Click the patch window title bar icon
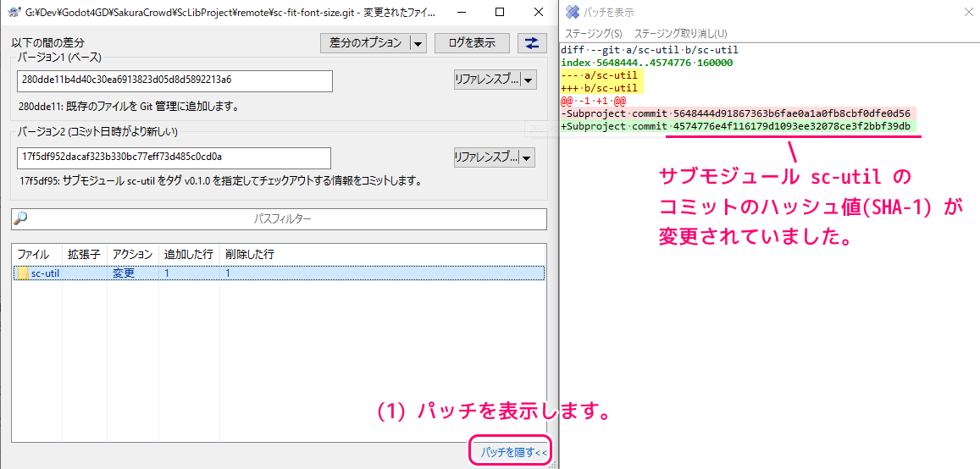This screenshot has width=980, height=469. click(573, 13)
